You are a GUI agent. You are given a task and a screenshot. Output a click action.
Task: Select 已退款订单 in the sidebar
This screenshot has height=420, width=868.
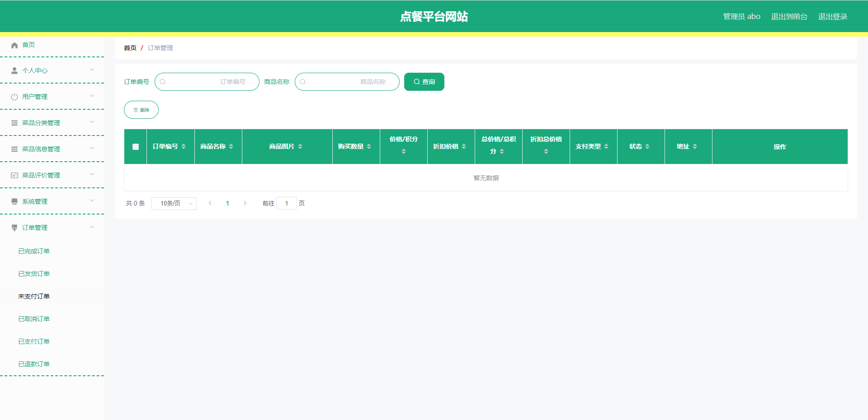pyautogui.click(x=34, y=364)
